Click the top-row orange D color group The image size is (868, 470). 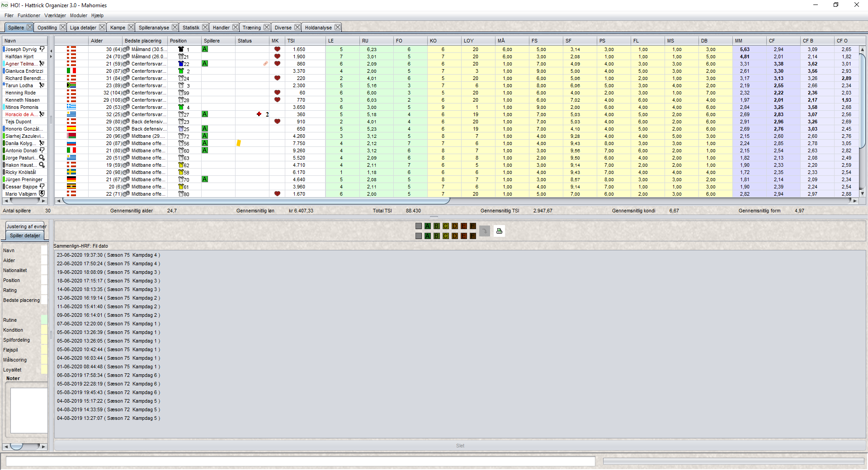coord(454,226)
